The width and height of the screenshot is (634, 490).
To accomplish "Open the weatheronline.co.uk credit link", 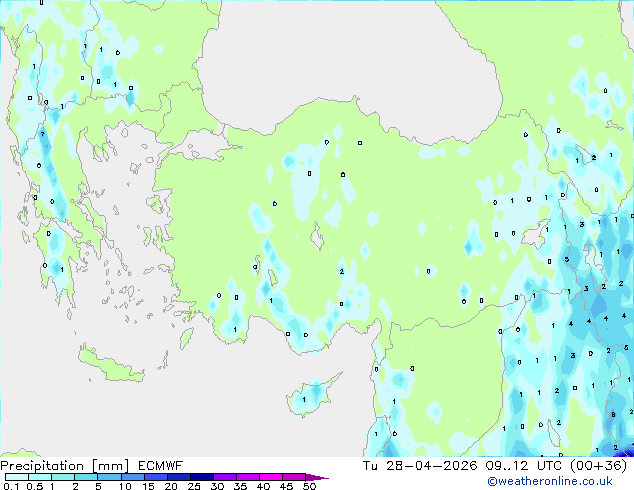I will (550, 481).
